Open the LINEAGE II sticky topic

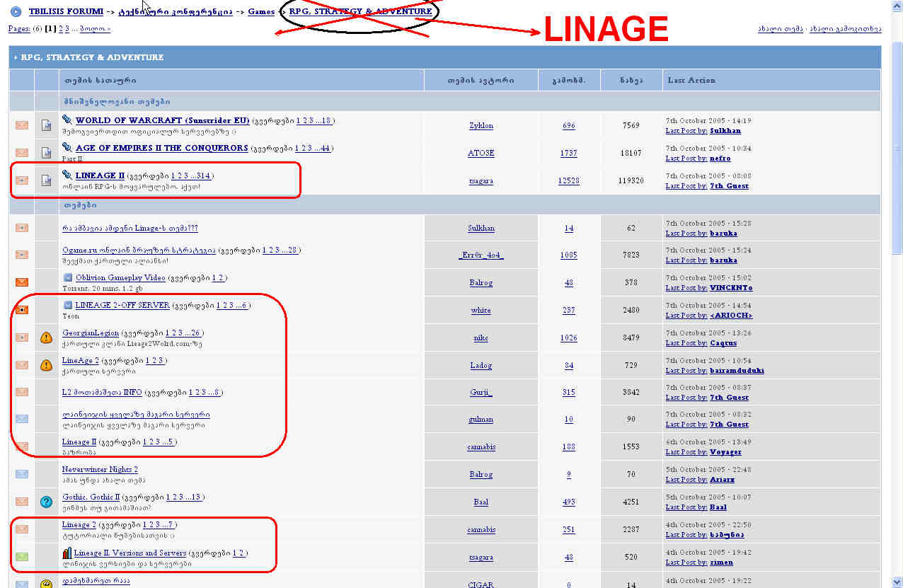point(99,175)
